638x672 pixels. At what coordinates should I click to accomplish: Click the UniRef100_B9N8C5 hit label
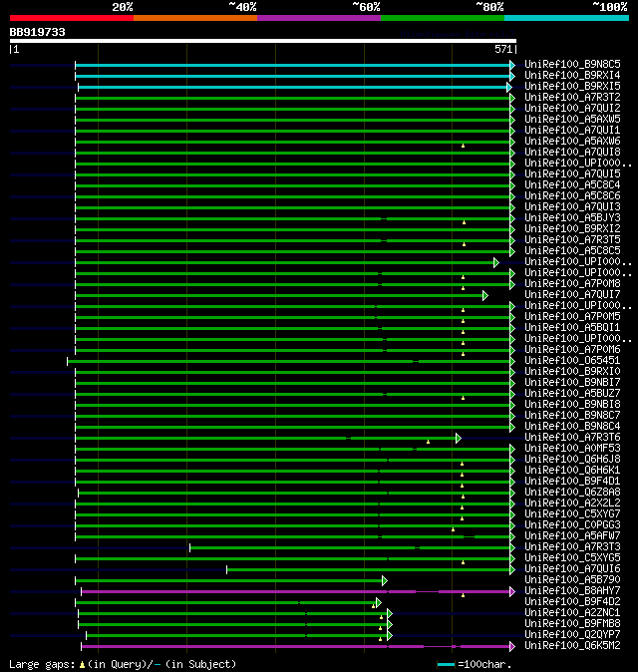click(x=572, y=64)
